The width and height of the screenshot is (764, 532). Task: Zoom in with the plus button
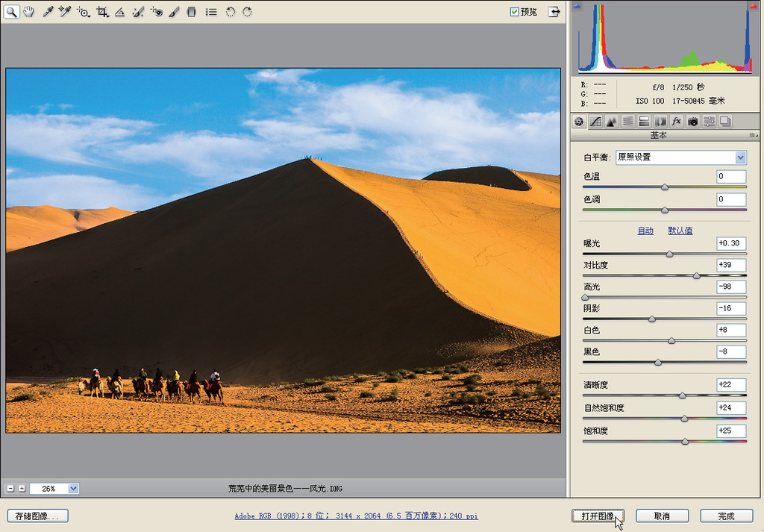22,488
